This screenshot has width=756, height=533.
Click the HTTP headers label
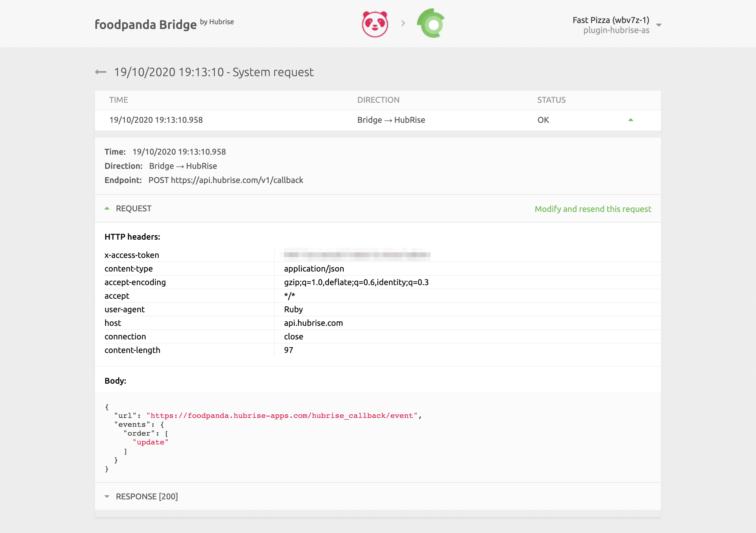point(132,237)
